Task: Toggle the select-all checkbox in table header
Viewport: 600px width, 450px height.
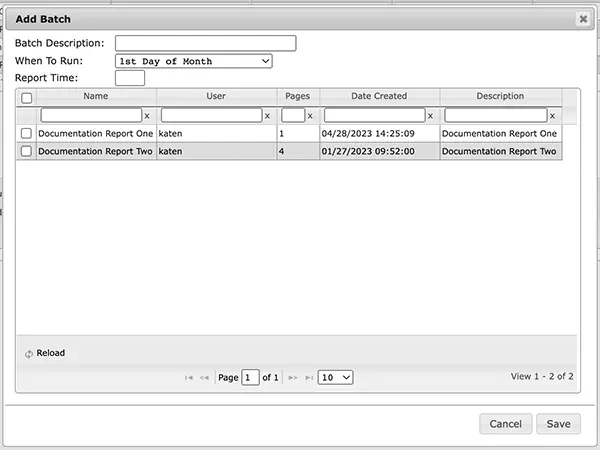Action: tap(26, 98)
